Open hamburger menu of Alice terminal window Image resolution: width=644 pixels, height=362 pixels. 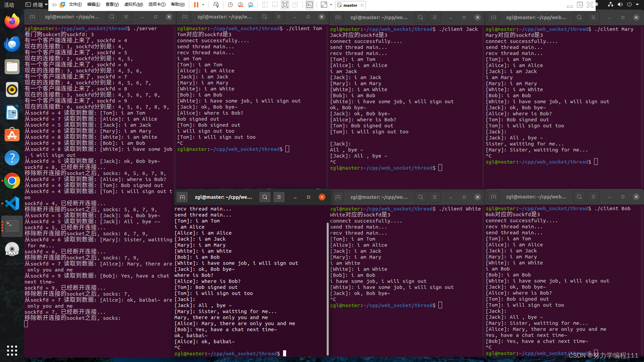(x=279, y=197)
